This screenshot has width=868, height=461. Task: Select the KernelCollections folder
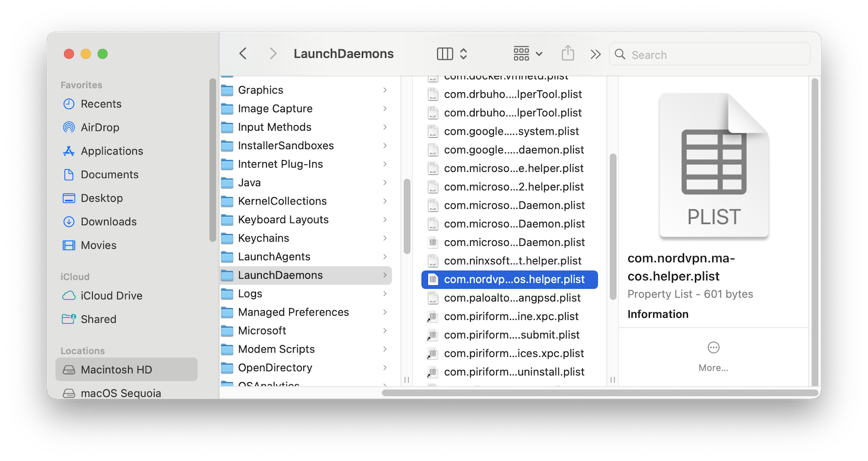[306, 201]
